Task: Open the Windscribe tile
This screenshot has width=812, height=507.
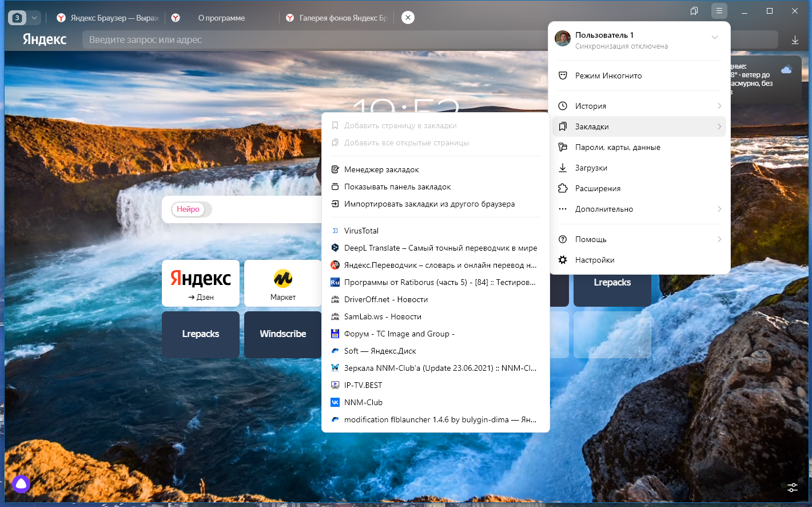Action: pyautogui.click(x=283, y=335)
